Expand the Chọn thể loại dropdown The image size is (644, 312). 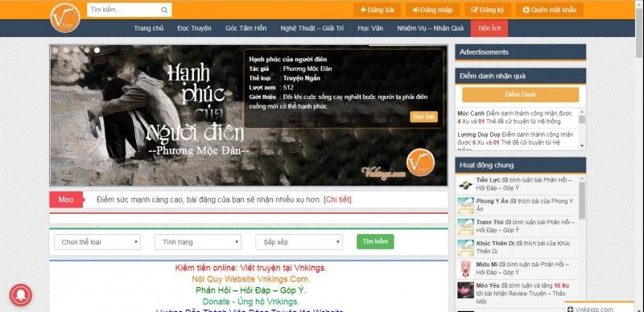point(97,242)
